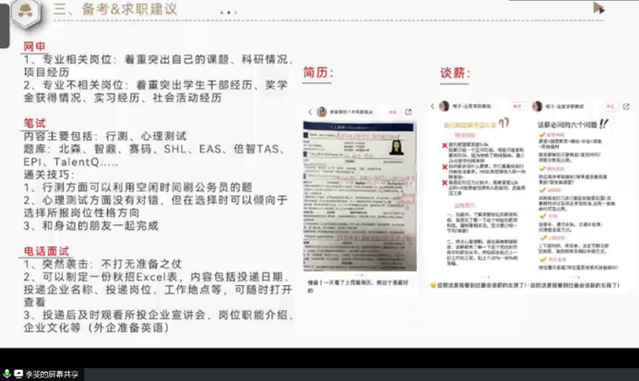
Task: Click the red 简历 heading
Action: point(318,73)
